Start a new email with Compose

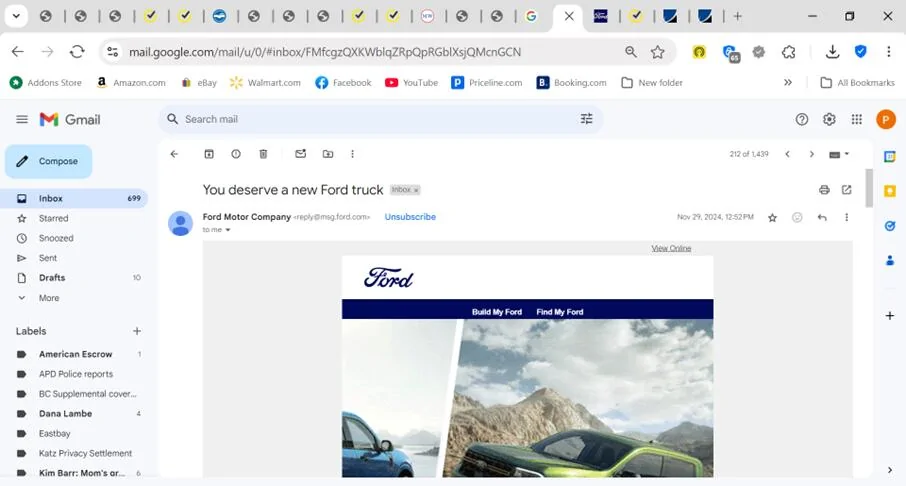coord(49,161)
